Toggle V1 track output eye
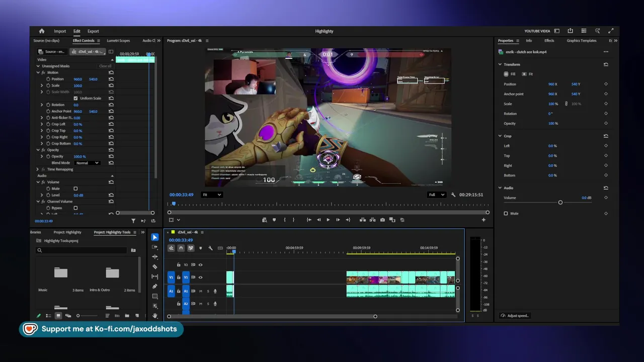This screenshot has width=644, height=362. 200,277
